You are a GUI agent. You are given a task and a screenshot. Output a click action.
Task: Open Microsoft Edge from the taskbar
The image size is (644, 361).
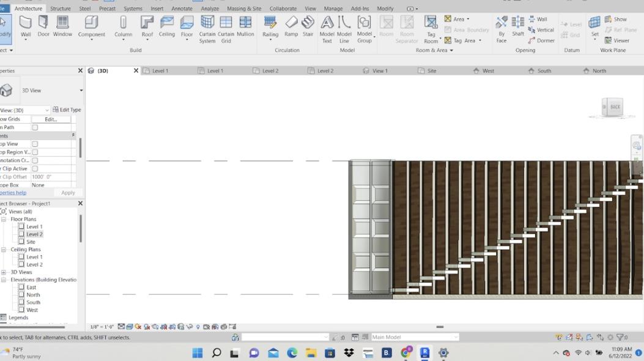292,352
